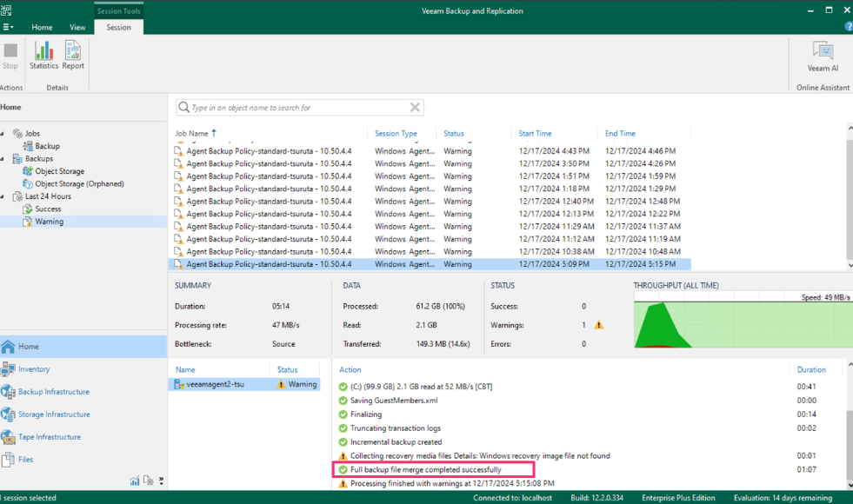Open the main hamburger menu
Image resolution: width=853 pixels, height=504 pixels.
[8, 27]
